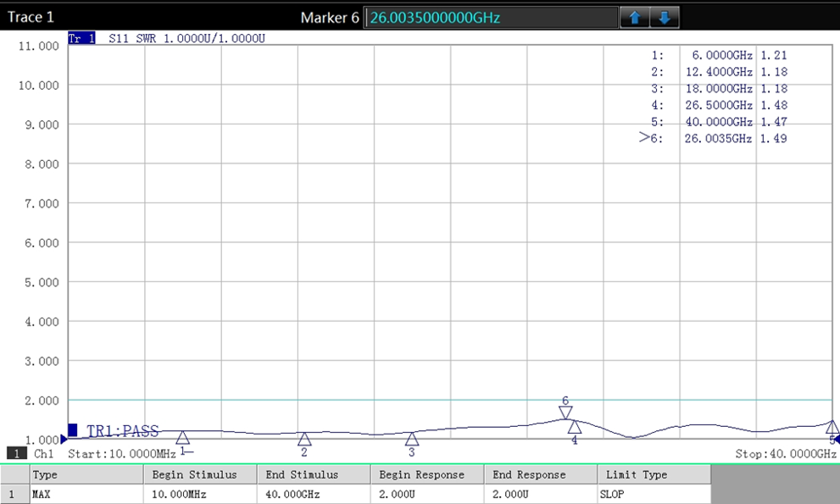Click the MAX type cell in limit table
The width and height of the screenshot is (840, 504).
(x=86, y=494)
